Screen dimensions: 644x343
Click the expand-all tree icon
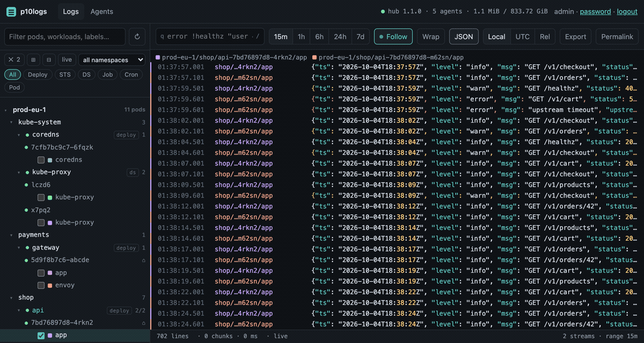click(33, 60)
